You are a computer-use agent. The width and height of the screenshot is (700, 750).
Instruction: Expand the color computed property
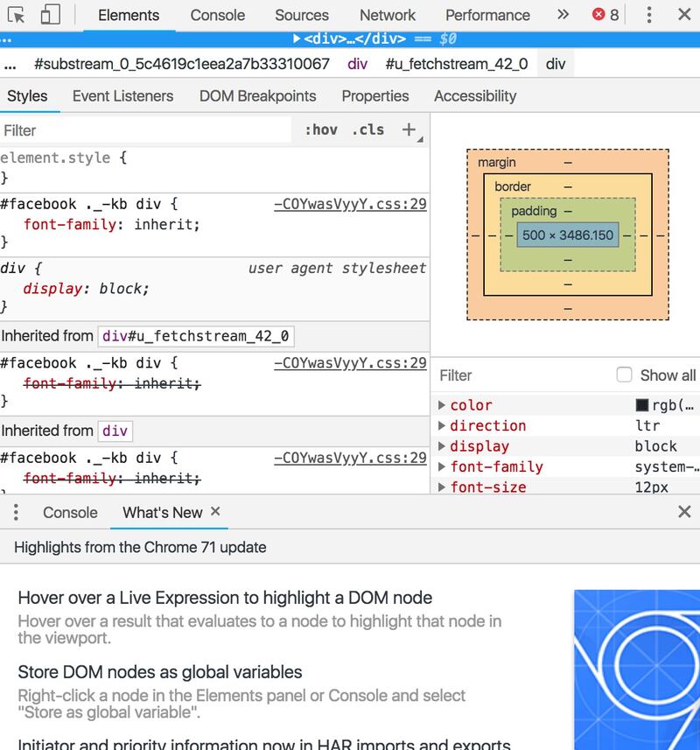[442, 405]
